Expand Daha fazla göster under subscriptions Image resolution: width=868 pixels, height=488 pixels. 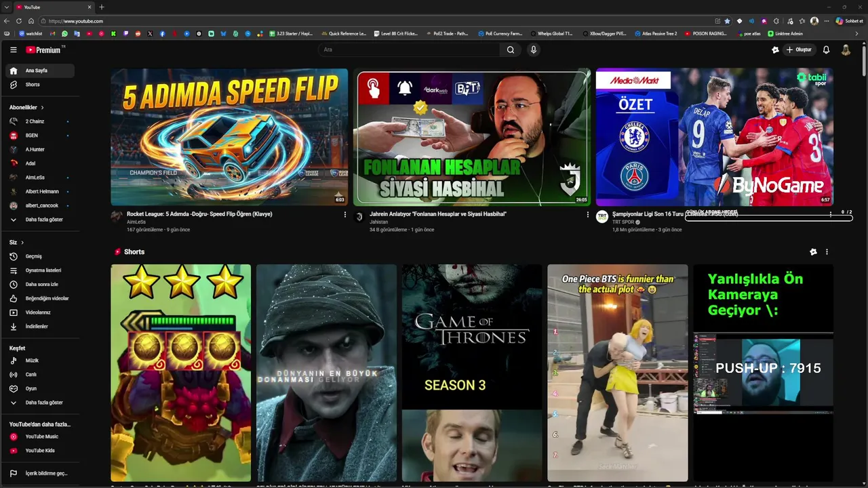pyautogui.click(x=39, y=220)
